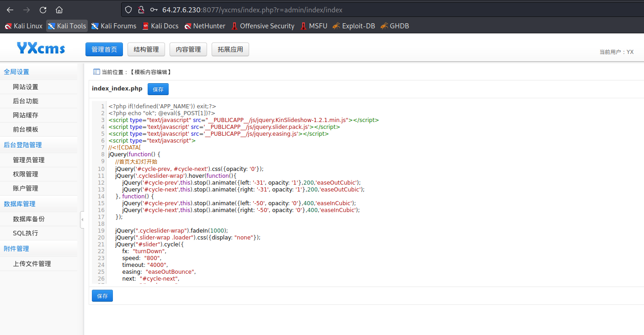This screenshot has width=644, height=335.
Task: Open the Kali Forums bookmark
Action: (x=114, y=26)
